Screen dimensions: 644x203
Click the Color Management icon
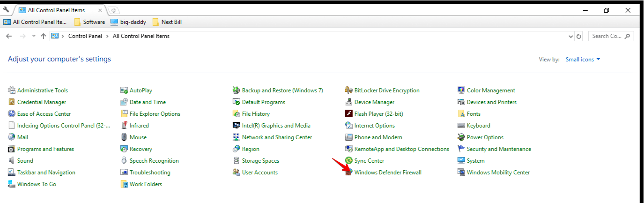pos(461,90)
